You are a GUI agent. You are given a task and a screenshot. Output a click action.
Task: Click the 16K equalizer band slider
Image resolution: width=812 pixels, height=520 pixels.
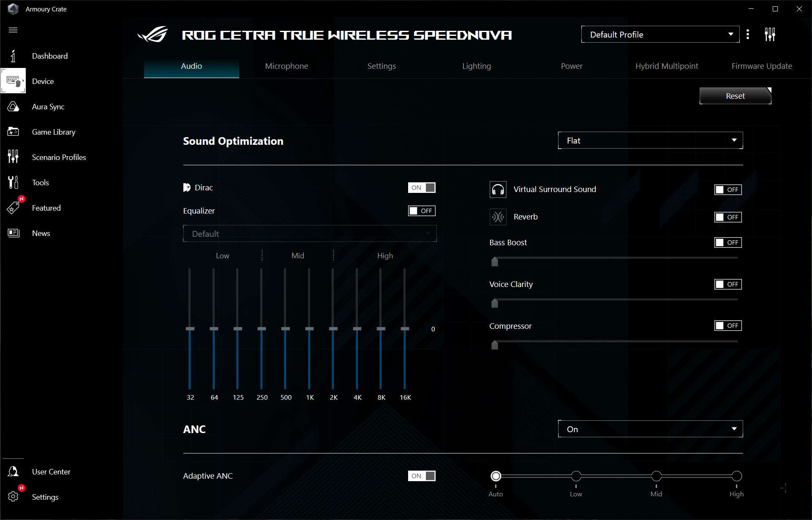click(x=405, y=328)
